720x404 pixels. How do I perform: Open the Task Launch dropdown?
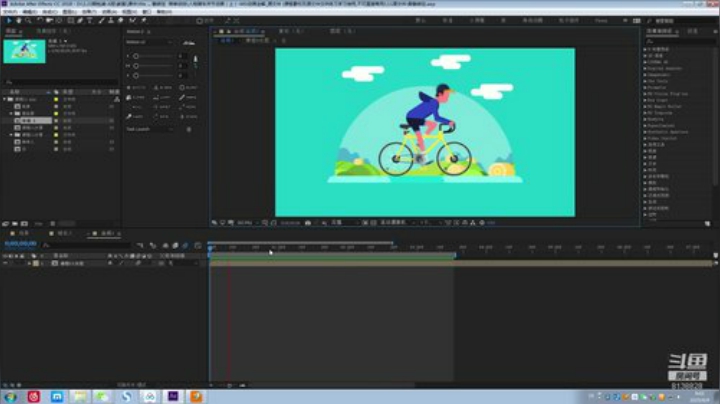(x=150, y=129)
